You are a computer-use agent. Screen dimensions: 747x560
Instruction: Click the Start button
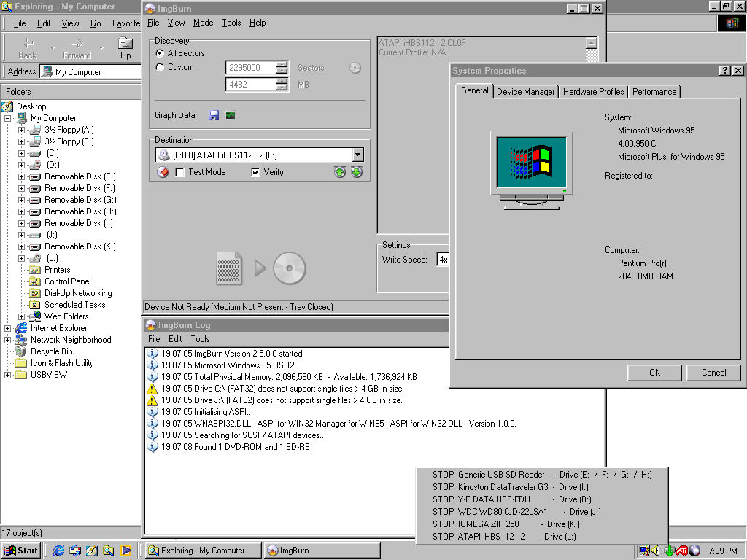tap(21, 551)
